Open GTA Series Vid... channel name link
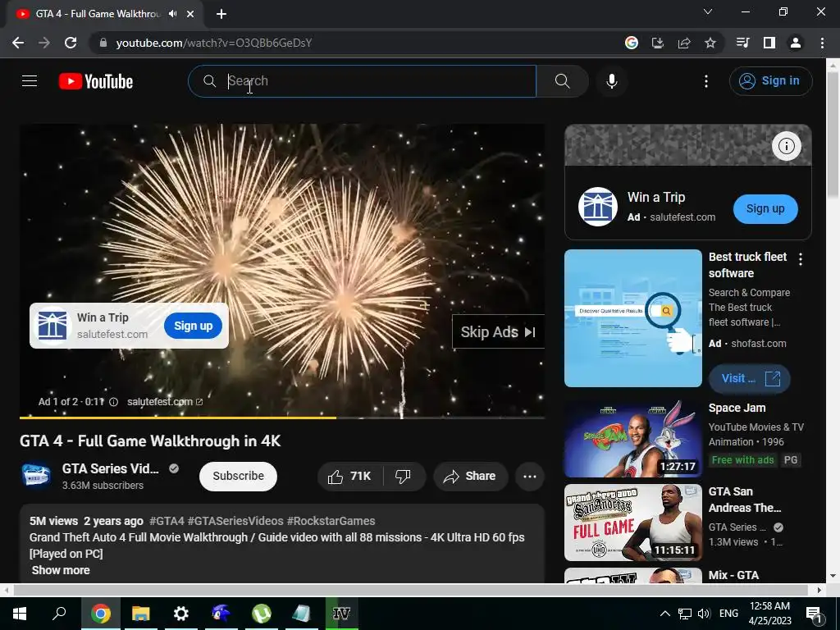The width and height of the screenshot is (840, 630). tap(111, 468)
